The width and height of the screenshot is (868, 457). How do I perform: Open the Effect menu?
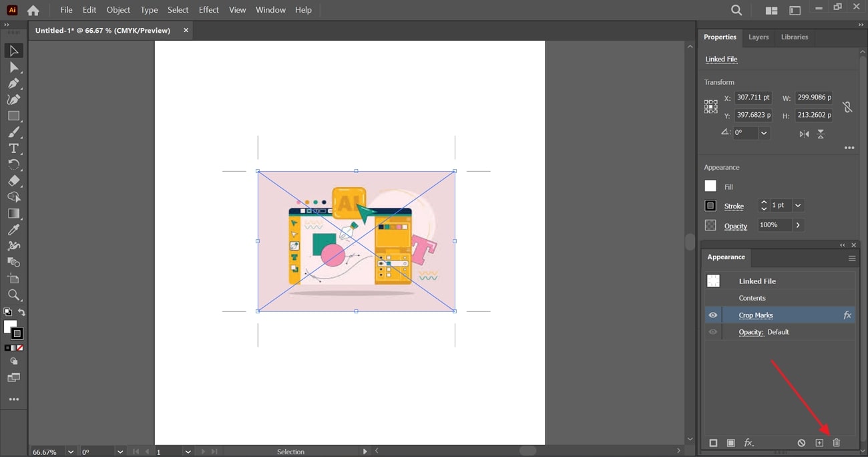point(208,10)
